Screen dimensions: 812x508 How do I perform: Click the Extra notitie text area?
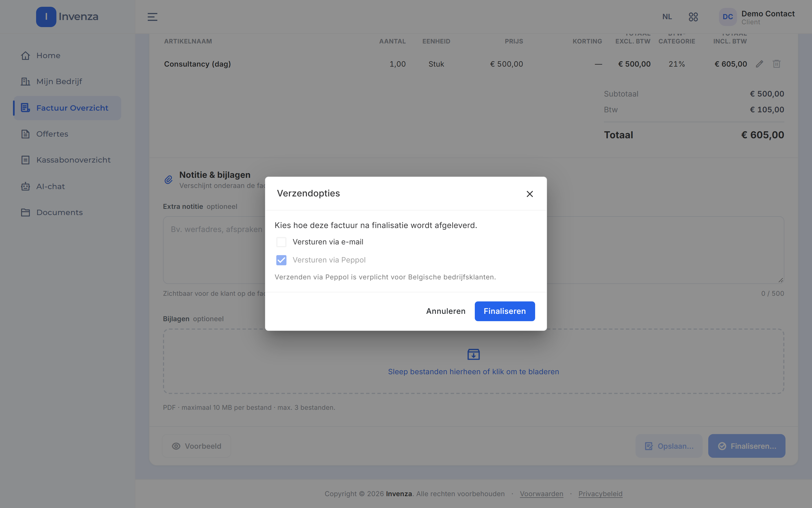pos(473,250)
